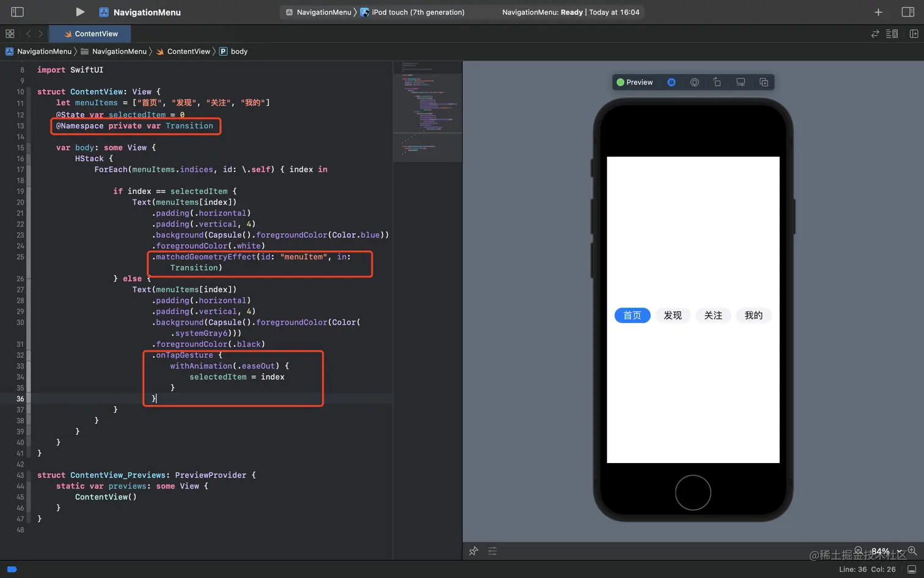This screenshot has height=578, width=924.
Task: Click the NavigationMenu project breadcrumb
Action: coord(39,51)
